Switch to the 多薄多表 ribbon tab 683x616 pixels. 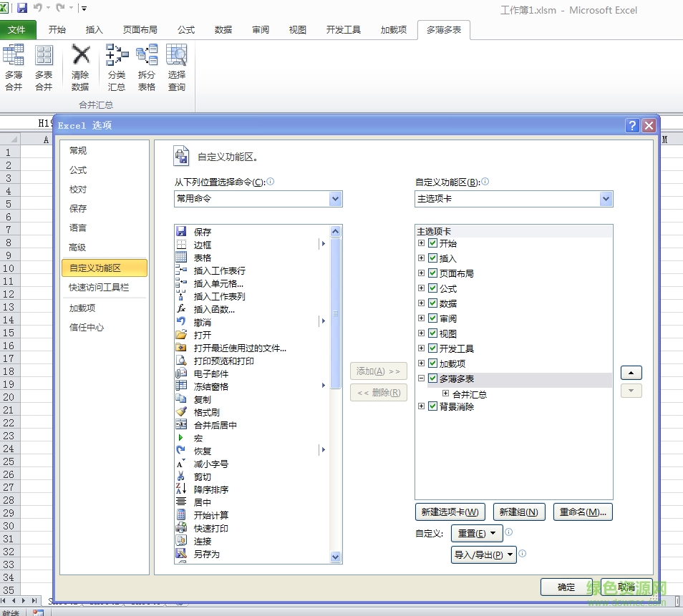[x=443, y=30]
